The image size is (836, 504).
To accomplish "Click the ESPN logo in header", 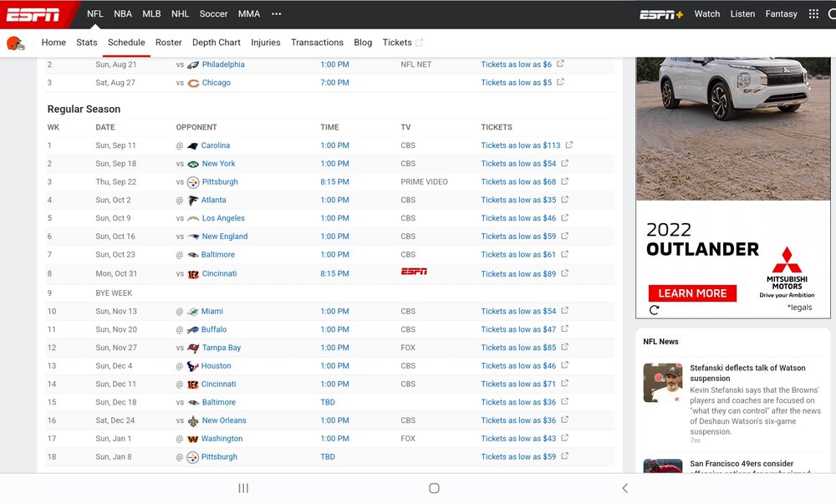I will pyautogui.click(x=33, y=14).
